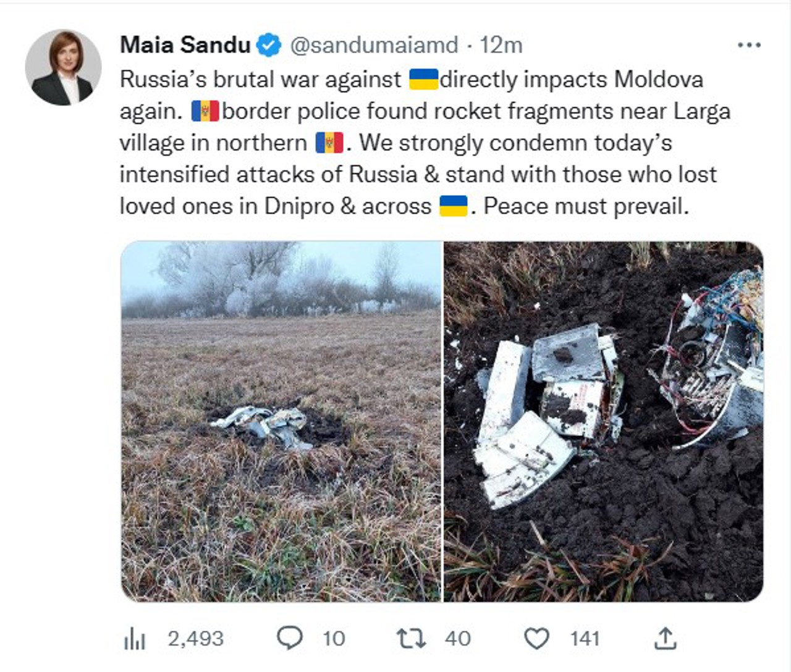791x672 pixels.
Task: Click the Moldova flag before "border police"
Action: pyautogui.click(x=205, y=111)
